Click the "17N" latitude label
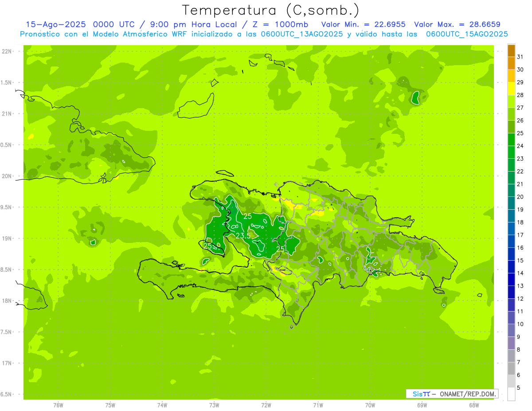This screenshot has height=411, width=532. (7, 364)
